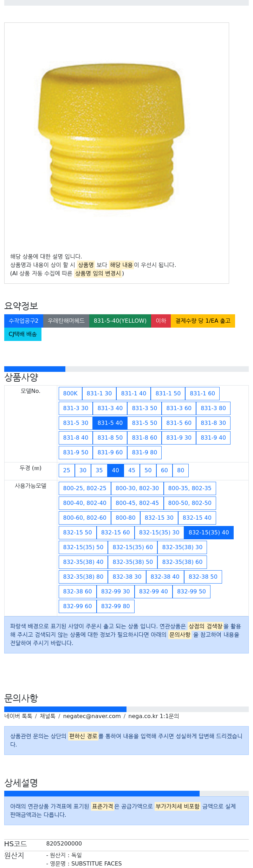Click the 수작업공구2 category tag
The image size is (253, 868).
tap(24, 321)
